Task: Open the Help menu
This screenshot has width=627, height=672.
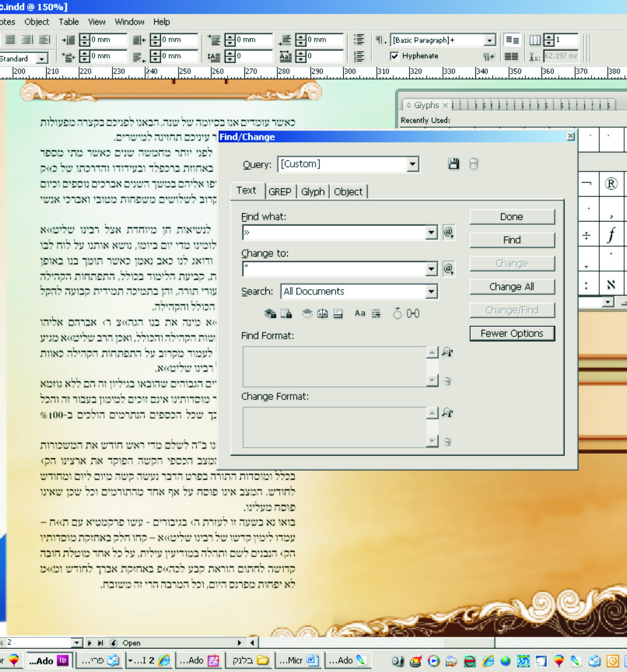Action: pyautogui.click(x=162, y=22)
